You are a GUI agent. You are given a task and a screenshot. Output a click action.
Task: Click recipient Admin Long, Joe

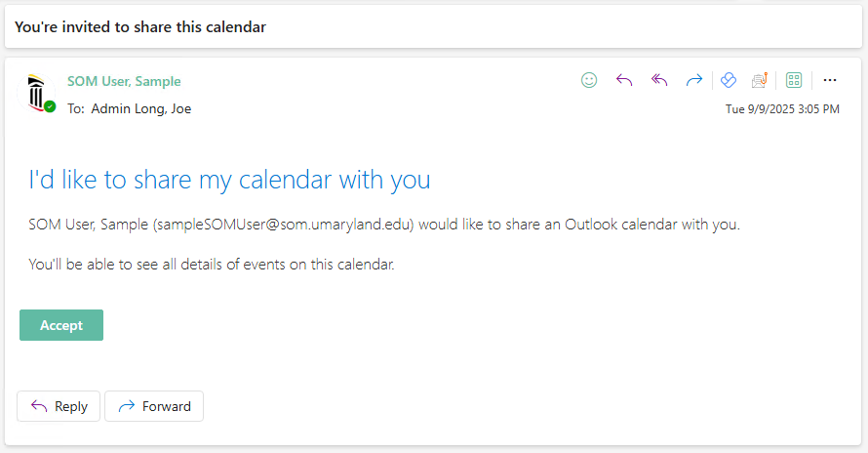[x=140, y=108]
